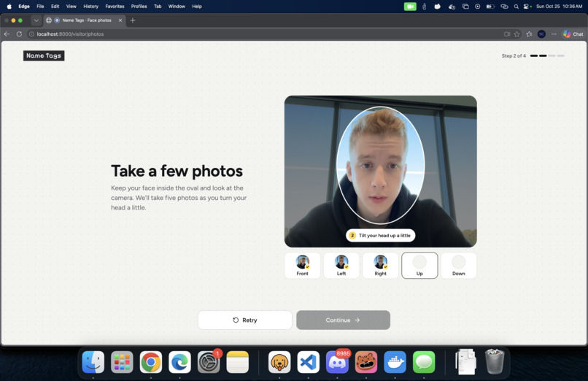Open a new browser tab

pyautogui.click(x=132, y=20)
